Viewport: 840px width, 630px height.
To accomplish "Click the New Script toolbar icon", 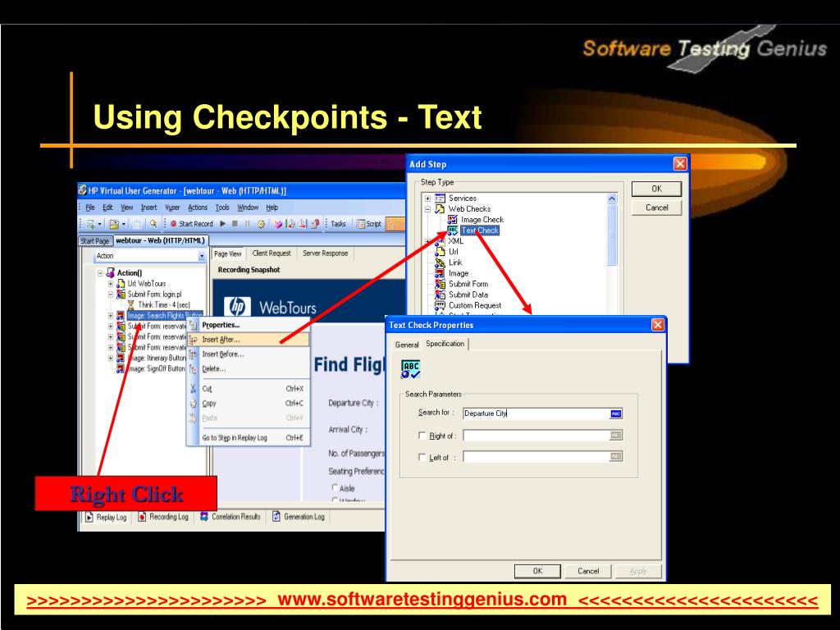I will coord(90,224).
